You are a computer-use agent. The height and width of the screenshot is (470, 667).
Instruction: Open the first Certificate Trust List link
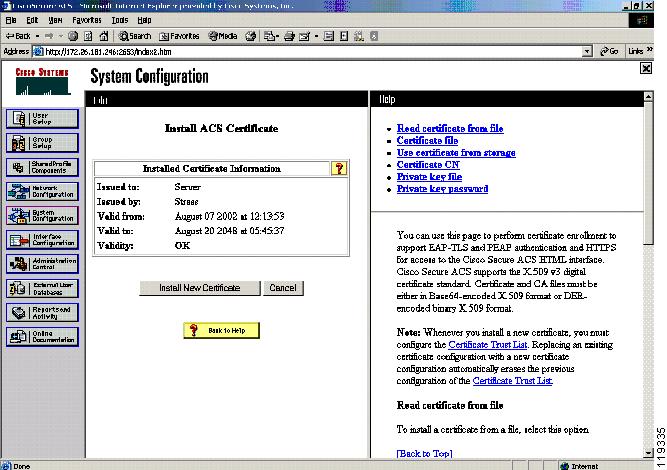pyautogui.click(x=487, y=345)
